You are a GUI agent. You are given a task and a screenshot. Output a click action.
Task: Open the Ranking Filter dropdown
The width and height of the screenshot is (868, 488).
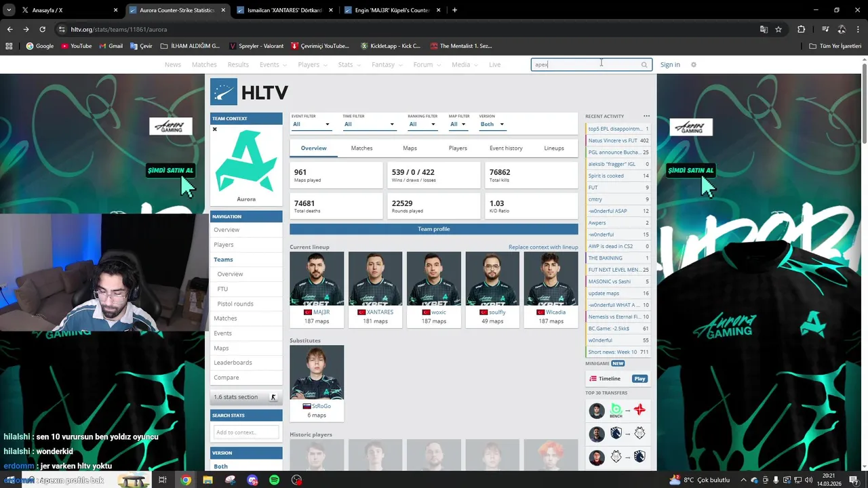422,124
